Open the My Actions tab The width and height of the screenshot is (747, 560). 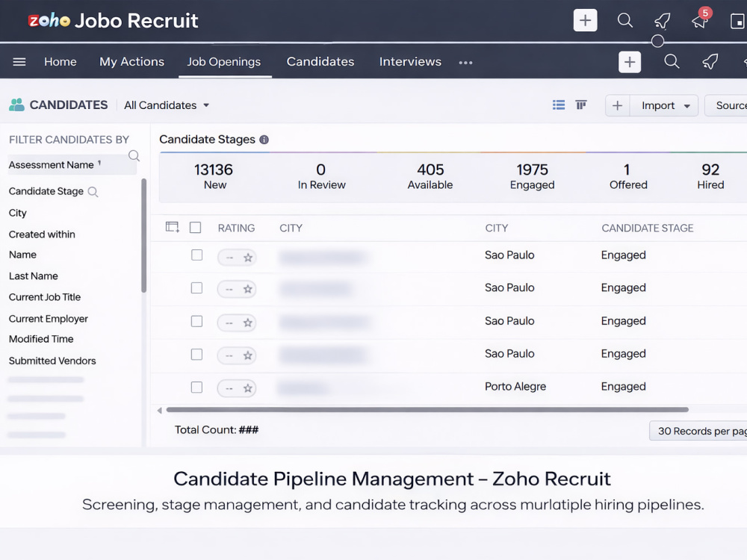coord(132,62)
